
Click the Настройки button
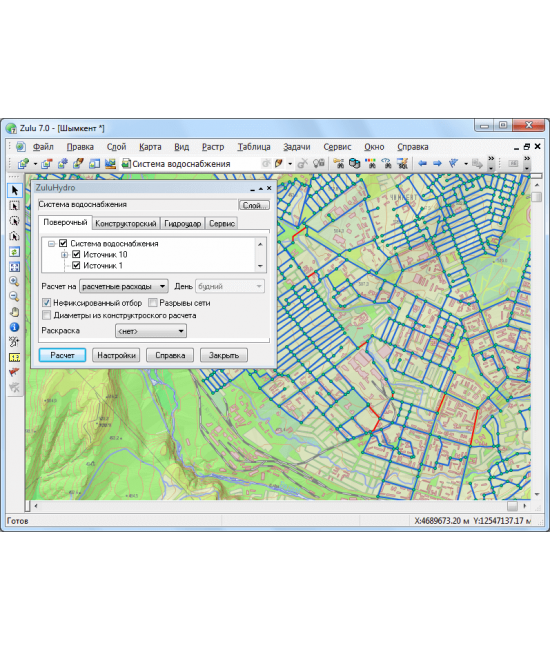[x=116, y=355]
